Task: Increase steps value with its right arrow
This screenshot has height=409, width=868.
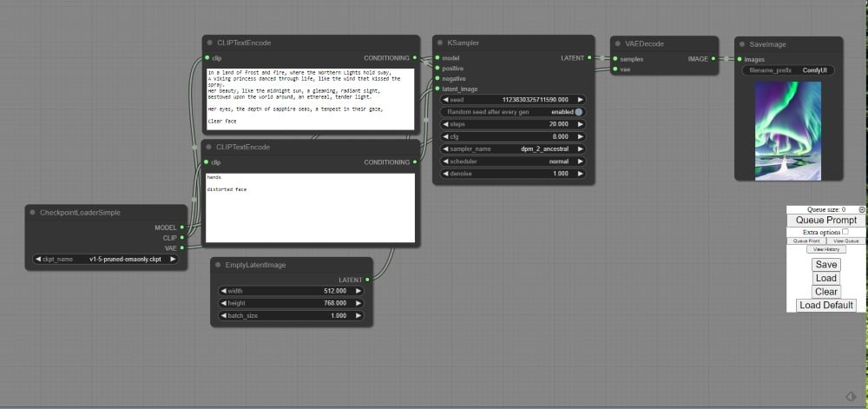Action: pos(581,124)
